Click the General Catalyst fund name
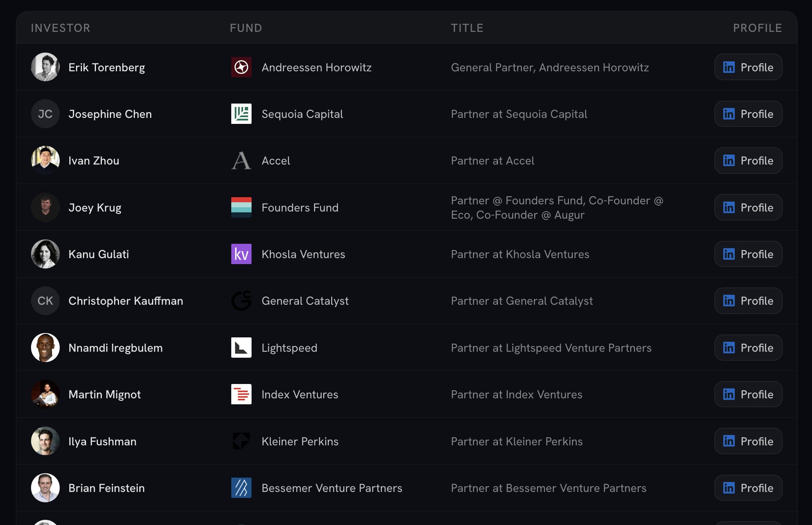The width and height of the screenshot is (812, 525). click(305, 301)
